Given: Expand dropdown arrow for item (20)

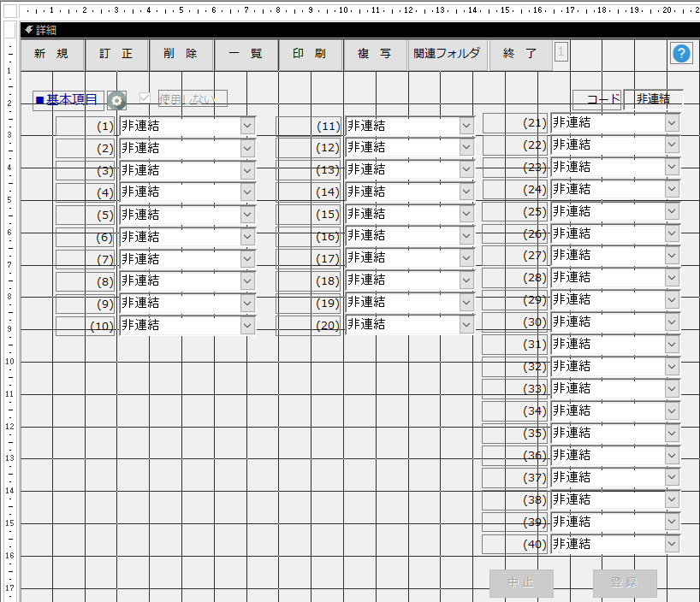Looking at the screenshot, I should coord(466,324).
